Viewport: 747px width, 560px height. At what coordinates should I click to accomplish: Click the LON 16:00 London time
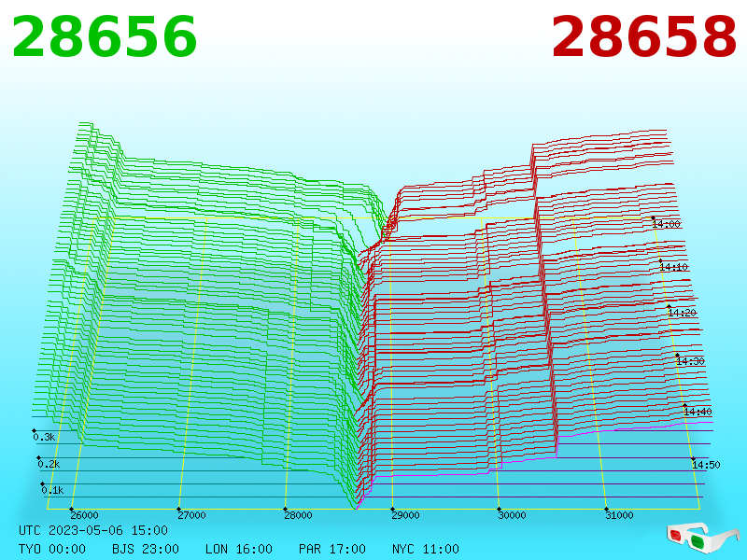pyautogui.click(x=239, y=549)
